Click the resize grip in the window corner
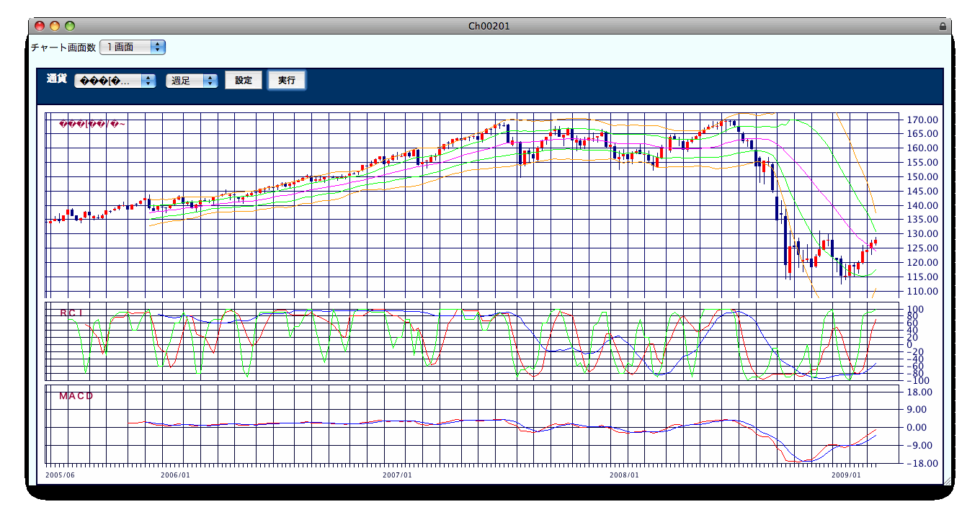 (946, 480)
